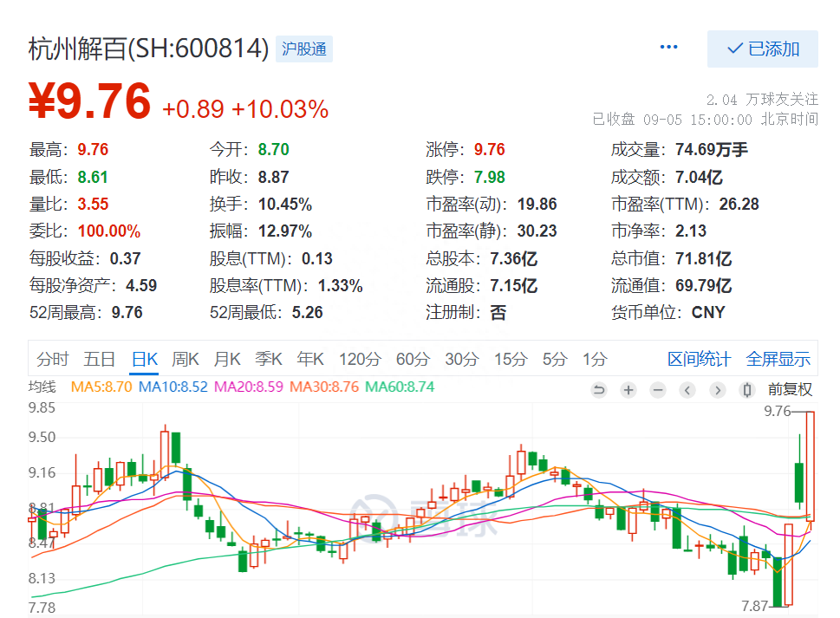The image size is (840, 618).
Task: Select the 日K chart tab
Action: coord(145,359)
